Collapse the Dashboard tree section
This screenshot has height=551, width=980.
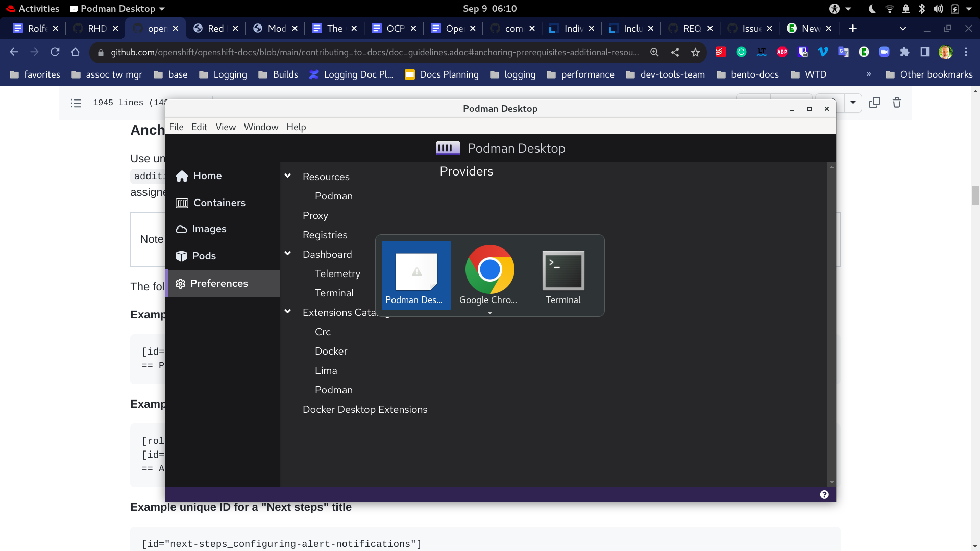point(288,254)
